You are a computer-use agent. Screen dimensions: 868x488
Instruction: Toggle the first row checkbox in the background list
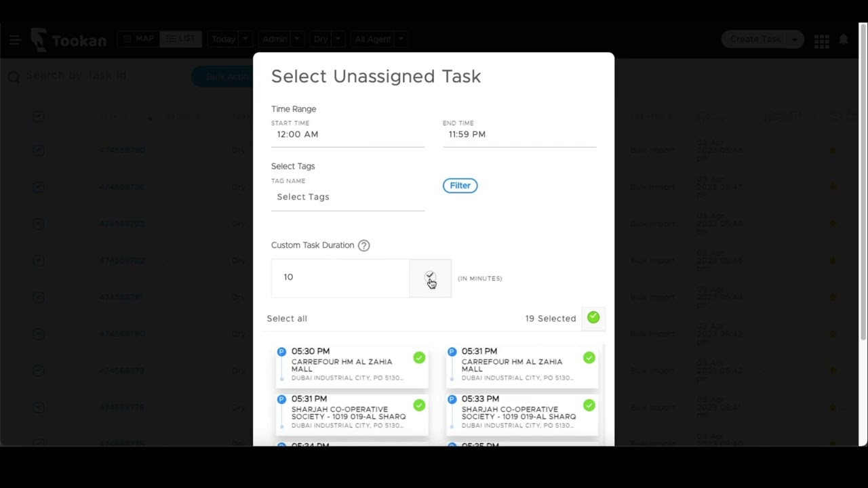pyautogui.click(x=39, y=150)
